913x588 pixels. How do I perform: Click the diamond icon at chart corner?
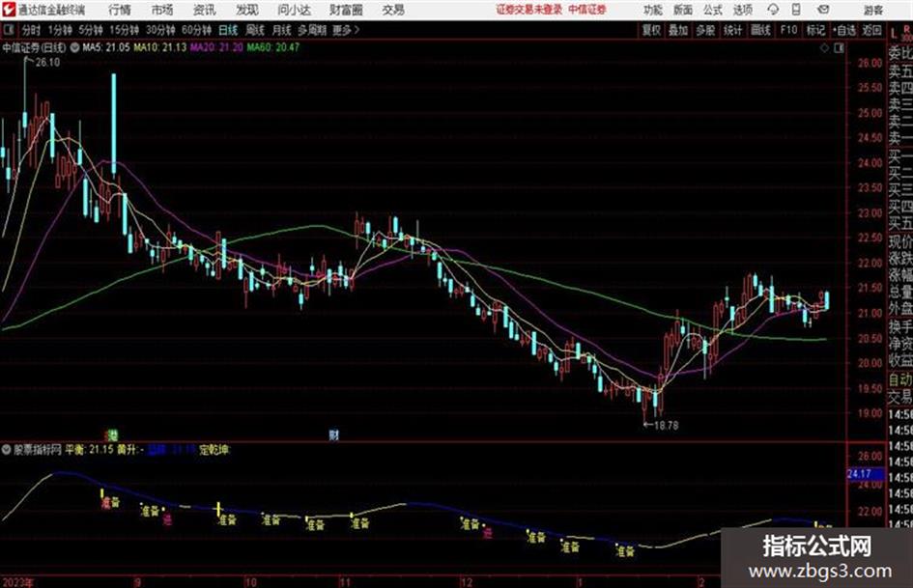(824, 47)
